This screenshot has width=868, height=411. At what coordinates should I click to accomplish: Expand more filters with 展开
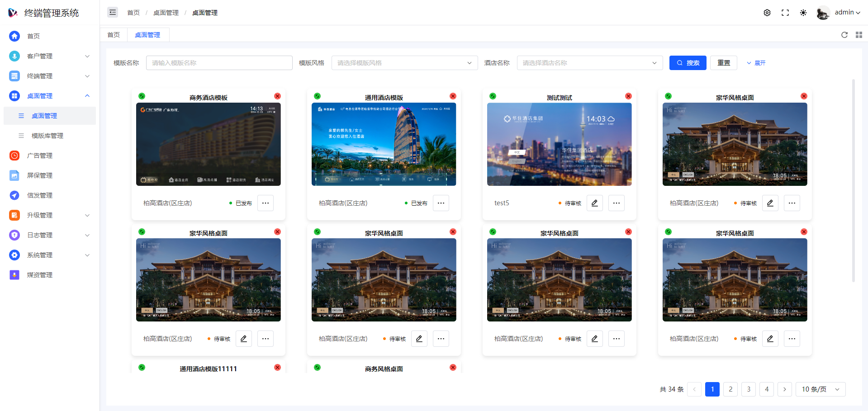(x=756, y=63)
